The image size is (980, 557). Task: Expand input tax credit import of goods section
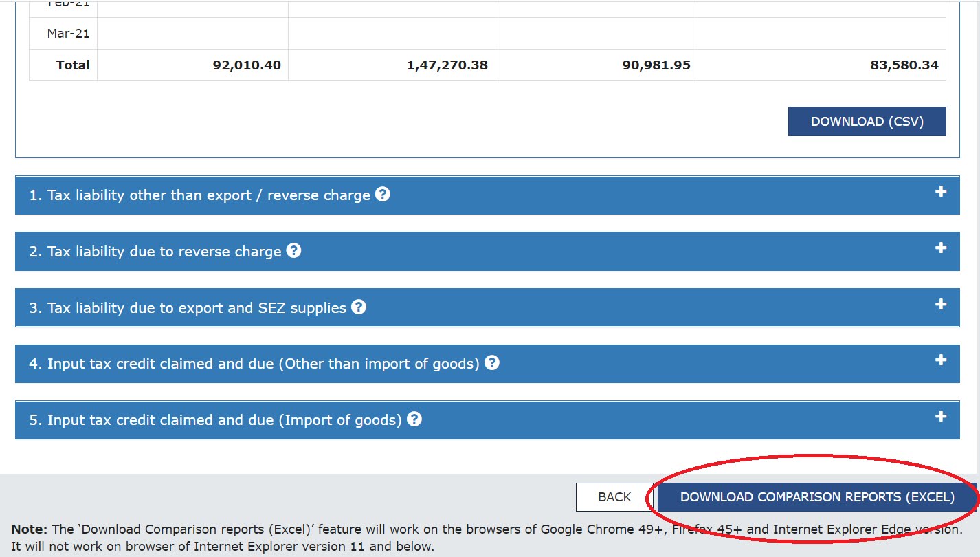pos(940,415)
